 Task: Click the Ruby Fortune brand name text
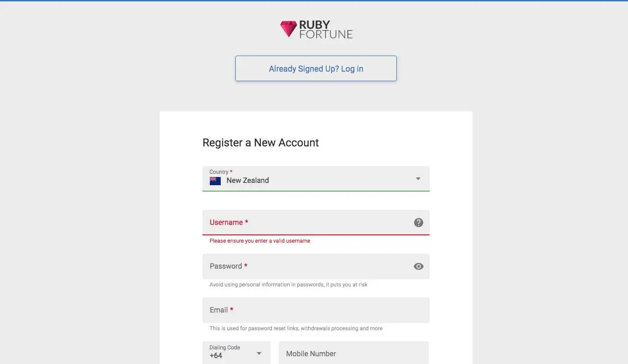326,29
